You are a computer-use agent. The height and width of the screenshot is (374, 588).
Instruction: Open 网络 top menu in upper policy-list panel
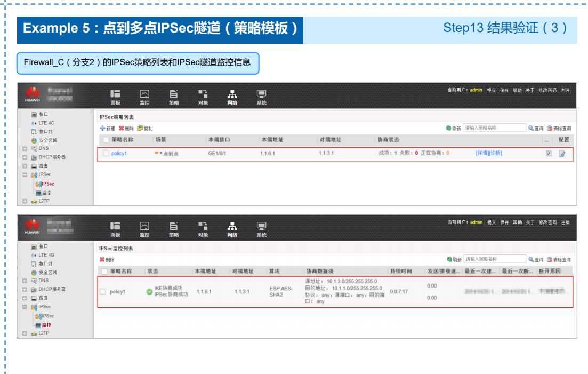click(x=232, y=97)
